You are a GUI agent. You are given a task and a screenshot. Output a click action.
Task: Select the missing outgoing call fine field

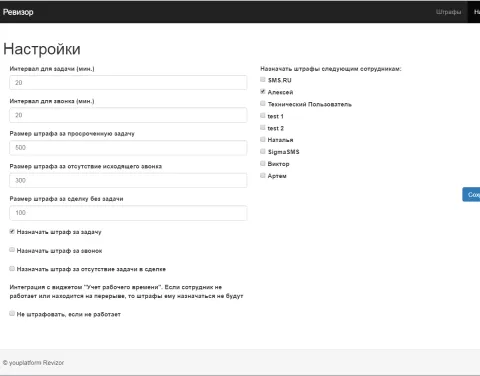click(128, 180)
